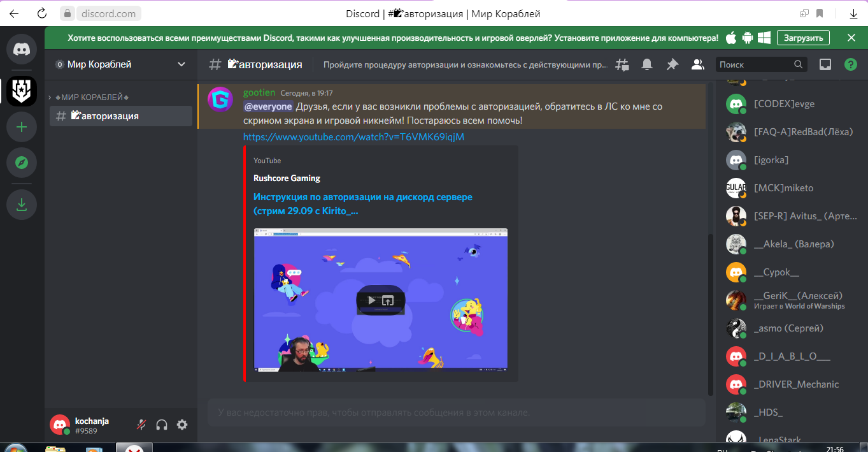Add a server with the plus icon
The height and width of the screenshot is (452, 868).
(22, 127)
